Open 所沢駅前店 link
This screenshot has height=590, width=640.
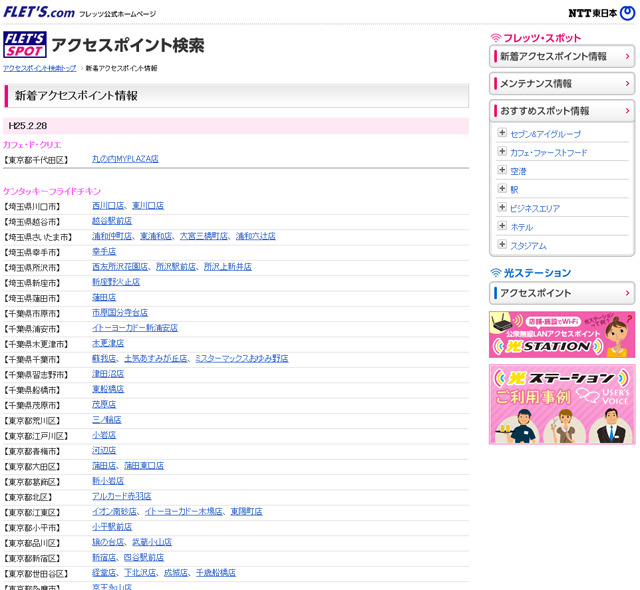point(176,267)
